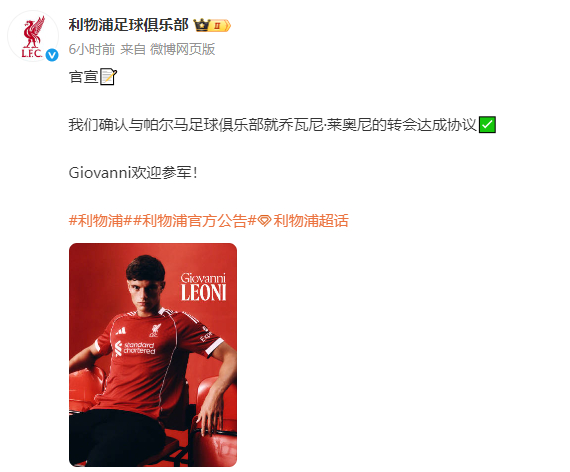570x472 pixels.
Task: Click the crown membership badge icon
Action: click(x=202, y=25)
